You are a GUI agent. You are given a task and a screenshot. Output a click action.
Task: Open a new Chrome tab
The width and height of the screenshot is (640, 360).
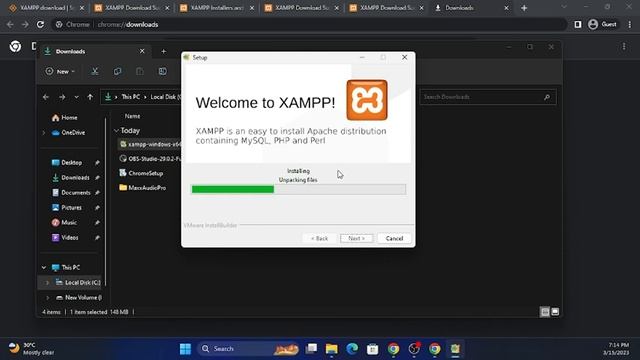tap(524, 8)
